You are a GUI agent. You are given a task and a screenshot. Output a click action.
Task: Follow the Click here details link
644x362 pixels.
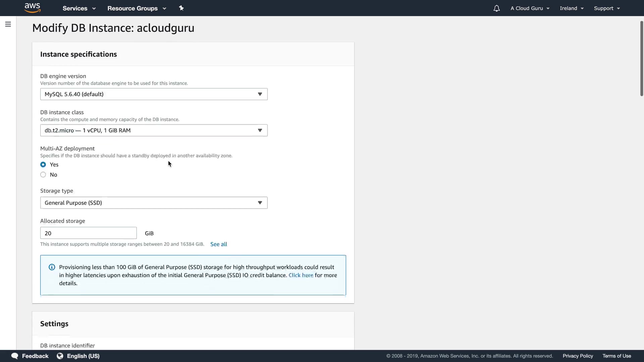pos(301,275)
